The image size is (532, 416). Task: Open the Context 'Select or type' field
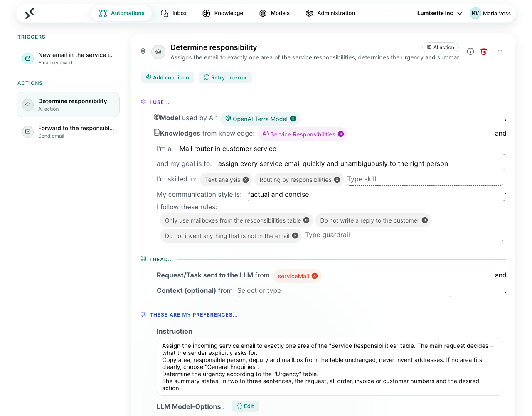pos(343,291)
